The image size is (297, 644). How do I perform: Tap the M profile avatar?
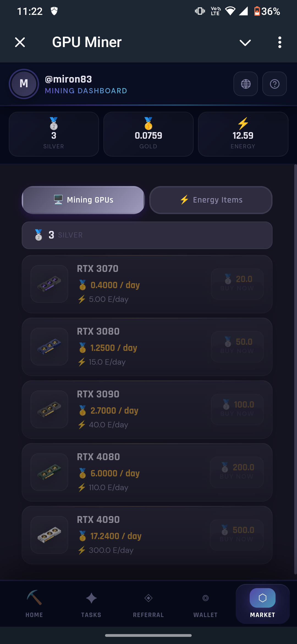pos(24,84)
